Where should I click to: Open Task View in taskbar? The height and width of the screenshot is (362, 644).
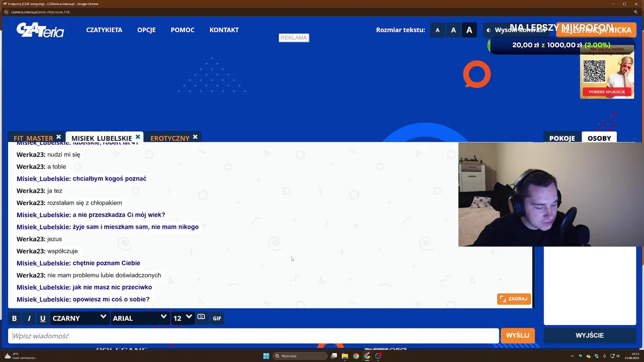(334, 356)
